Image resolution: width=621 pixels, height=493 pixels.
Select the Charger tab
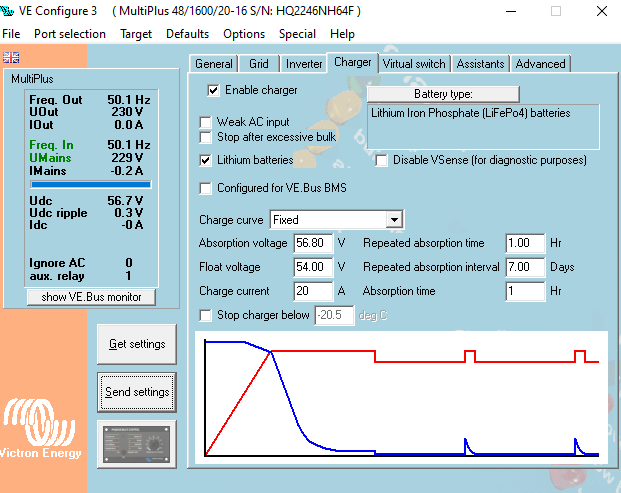click(352, 63)
